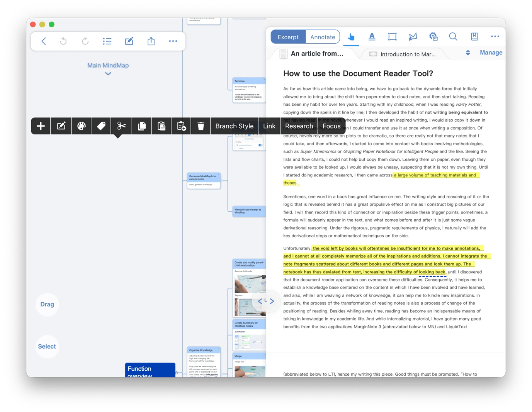This screenshot has width=532, height=412.
Task: Click the clipboard with plus icon
Action: coord(181,126)
